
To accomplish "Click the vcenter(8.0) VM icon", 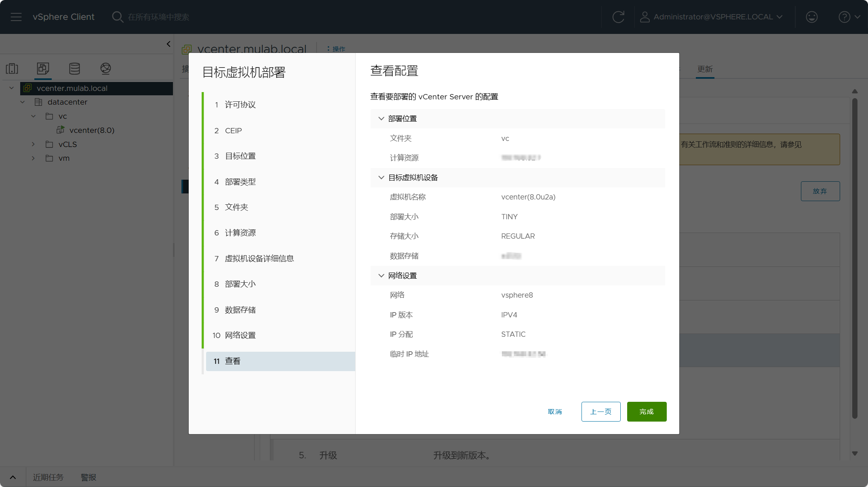I will 60,130.
